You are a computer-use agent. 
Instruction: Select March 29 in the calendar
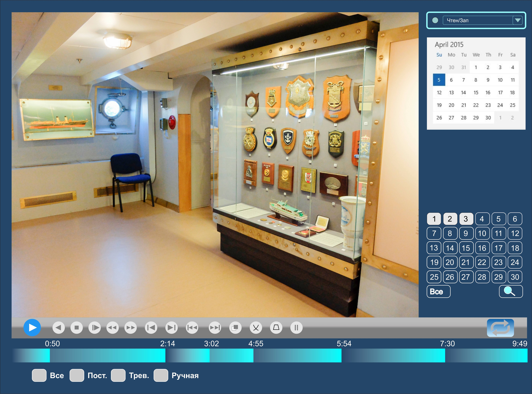coord(439,67)
